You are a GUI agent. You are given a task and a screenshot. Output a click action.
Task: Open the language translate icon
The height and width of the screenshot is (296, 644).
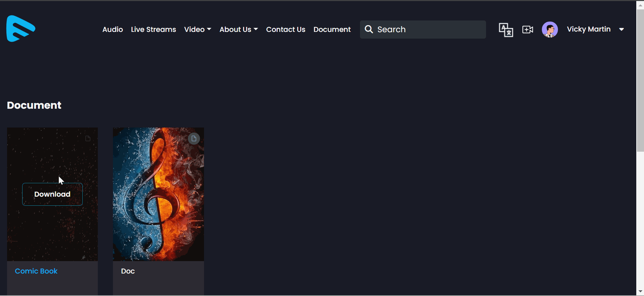tap(506, 30)
